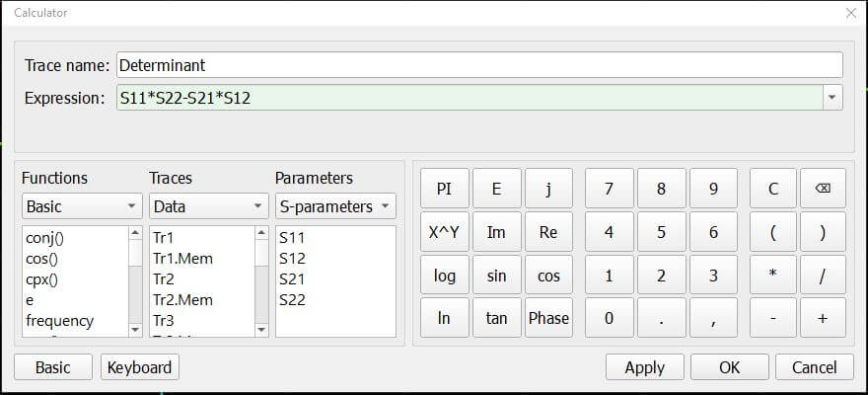The height and width of the screenshot is (395, 868).
Task: Select Tr3 in Traces list
Action: coord(164,320)
